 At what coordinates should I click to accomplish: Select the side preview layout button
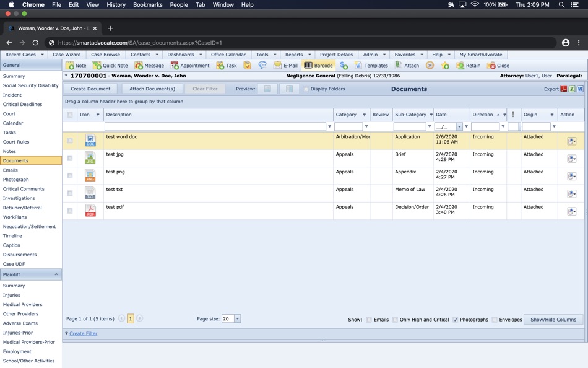(x=289, y=89)
